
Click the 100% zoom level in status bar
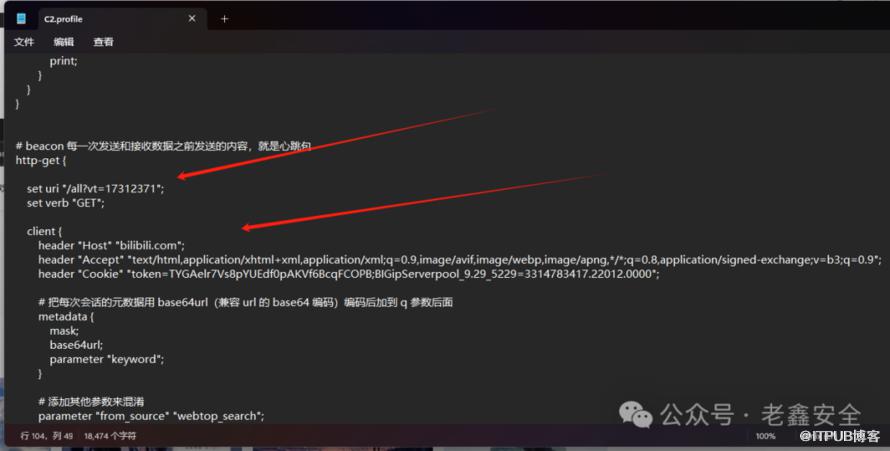(x=765, y=436)
